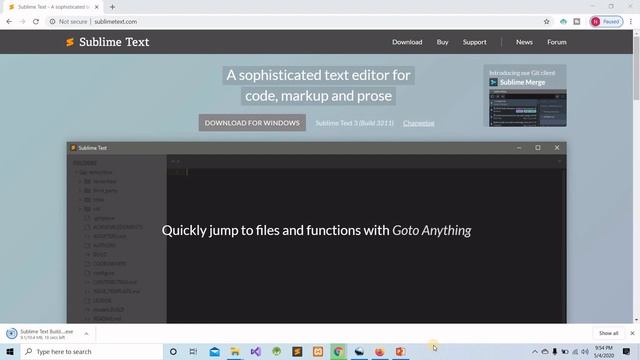
Task: Click the green cloud extension icon
Action: (x=563, y=22)
